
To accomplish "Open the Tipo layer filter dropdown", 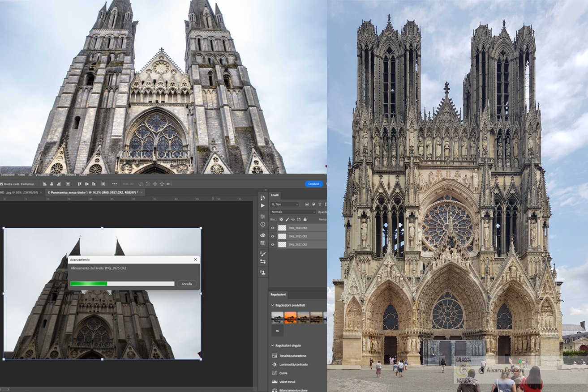I will 284,204.
